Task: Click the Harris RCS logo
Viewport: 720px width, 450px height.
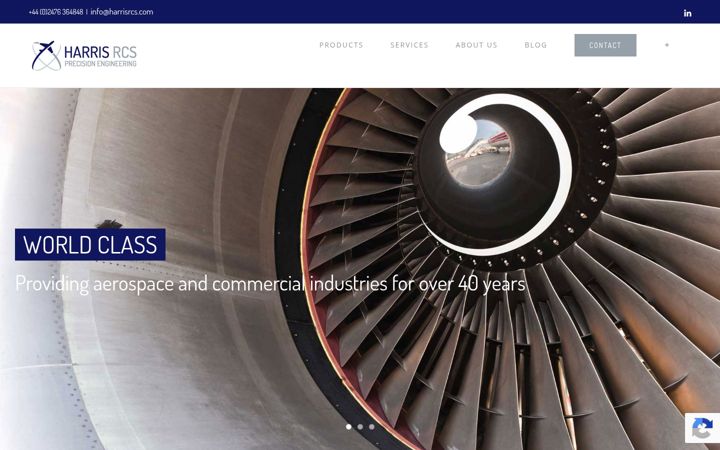Action: 84,56
